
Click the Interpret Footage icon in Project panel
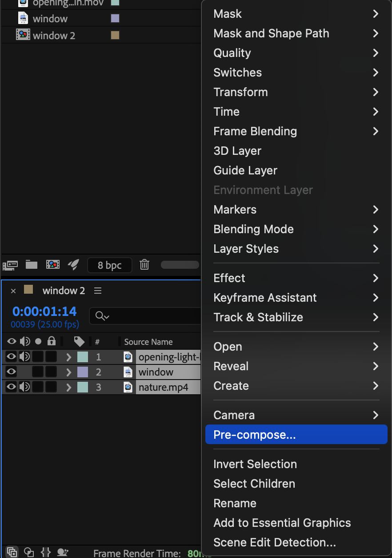point(10,265)
